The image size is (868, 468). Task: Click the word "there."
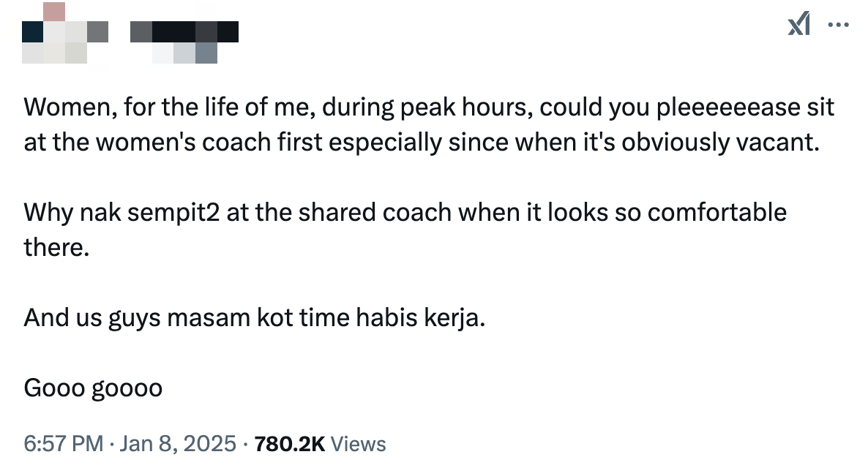[x=56, y=246]
